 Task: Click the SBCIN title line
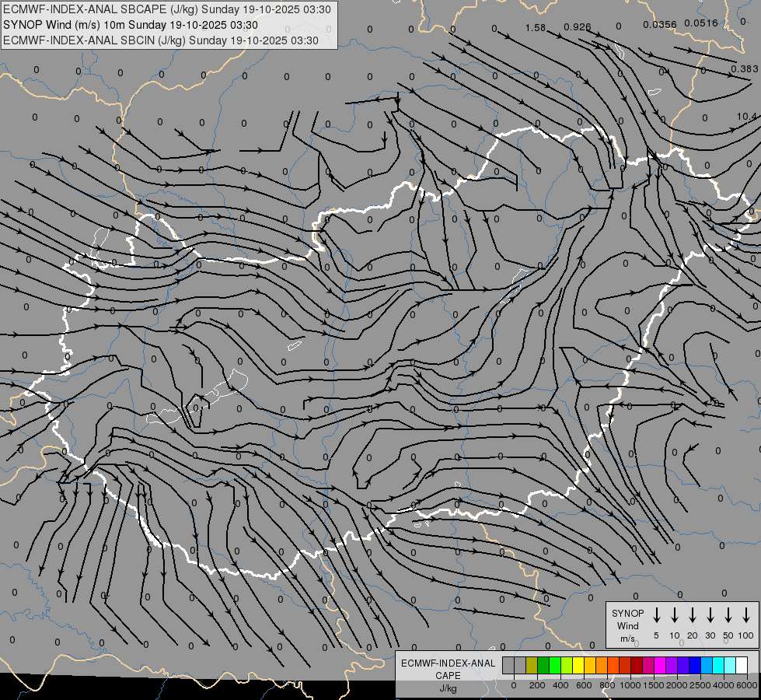coord(161,40)
